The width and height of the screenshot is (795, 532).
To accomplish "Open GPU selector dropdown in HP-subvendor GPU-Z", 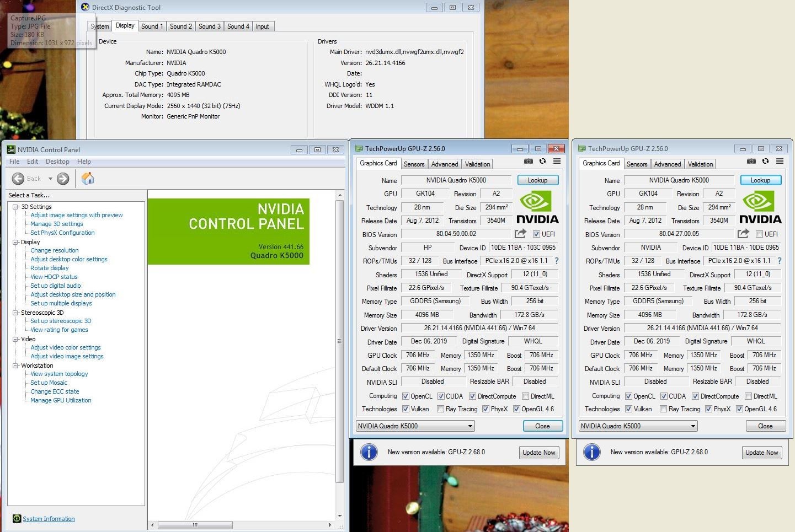I will [x=470, y=426].
